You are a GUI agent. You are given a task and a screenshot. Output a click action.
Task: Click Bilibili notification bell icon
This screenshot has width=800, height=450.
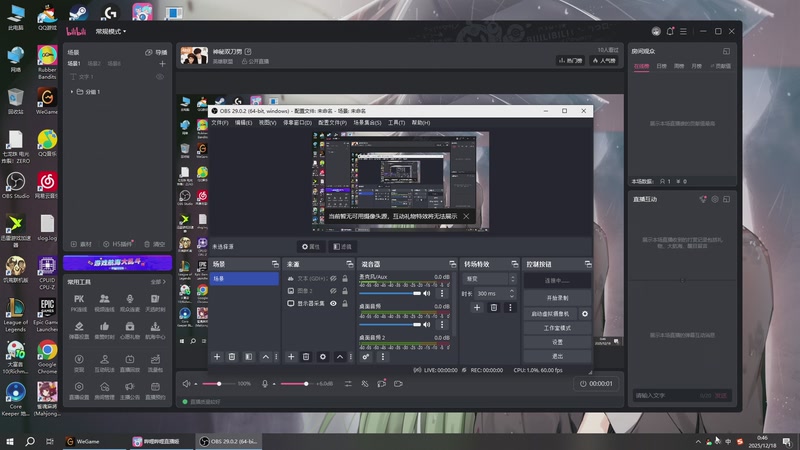(x=670, y=31)
